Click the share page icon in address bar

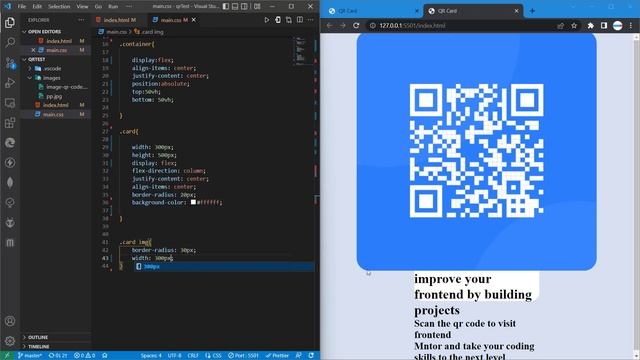[x=560, y=26]
